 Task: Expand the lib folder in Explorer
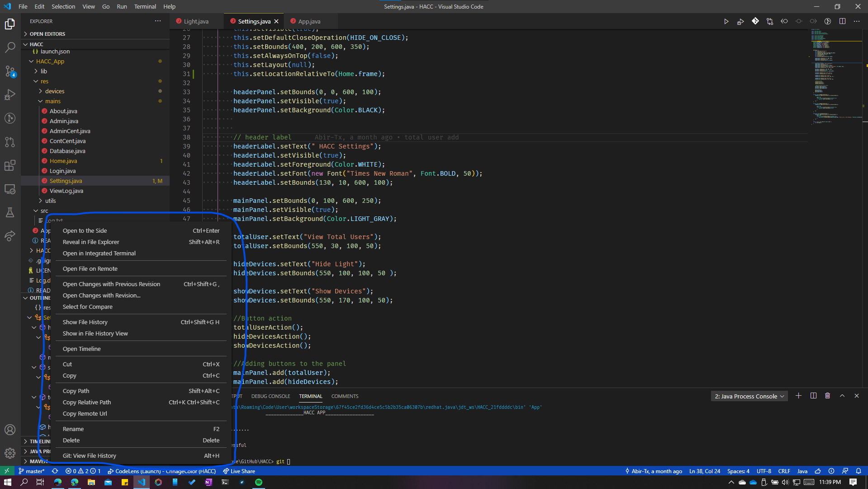point(43,71)
